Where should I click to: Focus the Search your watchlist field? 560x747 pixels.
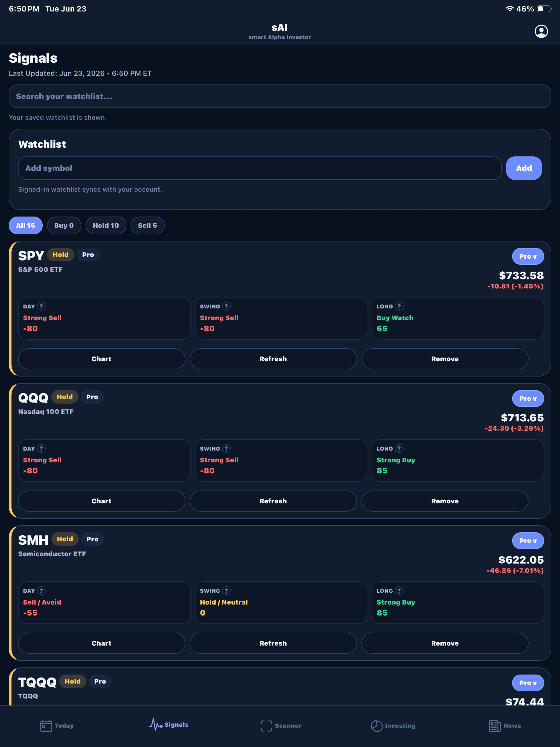click(x=280, y=96)
